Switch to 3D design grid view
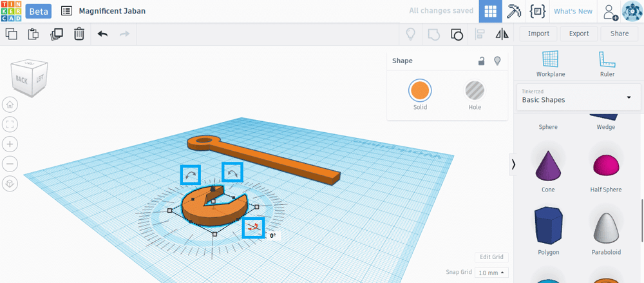Screen dimensions: 644x283 pos(490,12)
